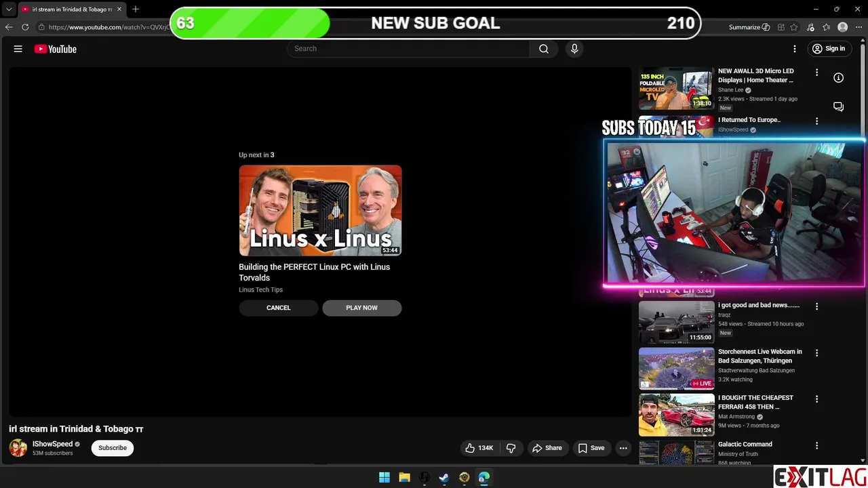The height and width of the screenshot is (488, 868).
Task: Open NEW AWALL 3D Micro LED thumbnail
Action: tap(676, 88)
